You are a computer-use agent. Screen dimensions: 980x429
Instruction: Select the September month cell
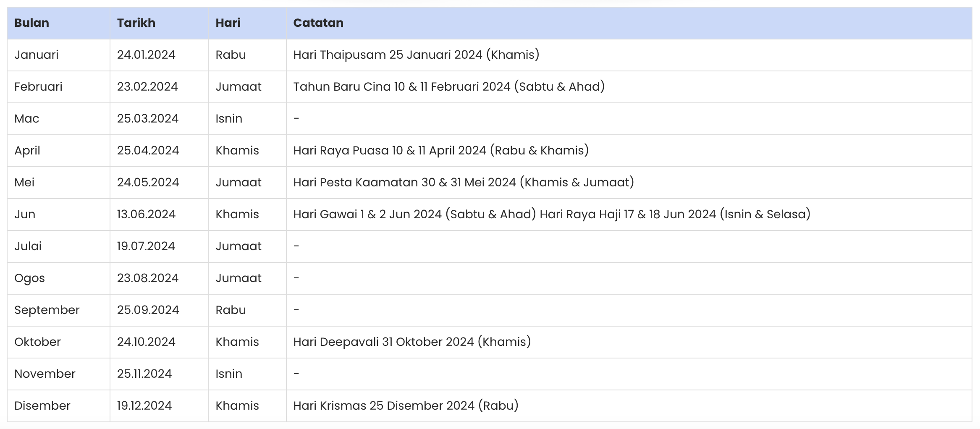(47, 310)
